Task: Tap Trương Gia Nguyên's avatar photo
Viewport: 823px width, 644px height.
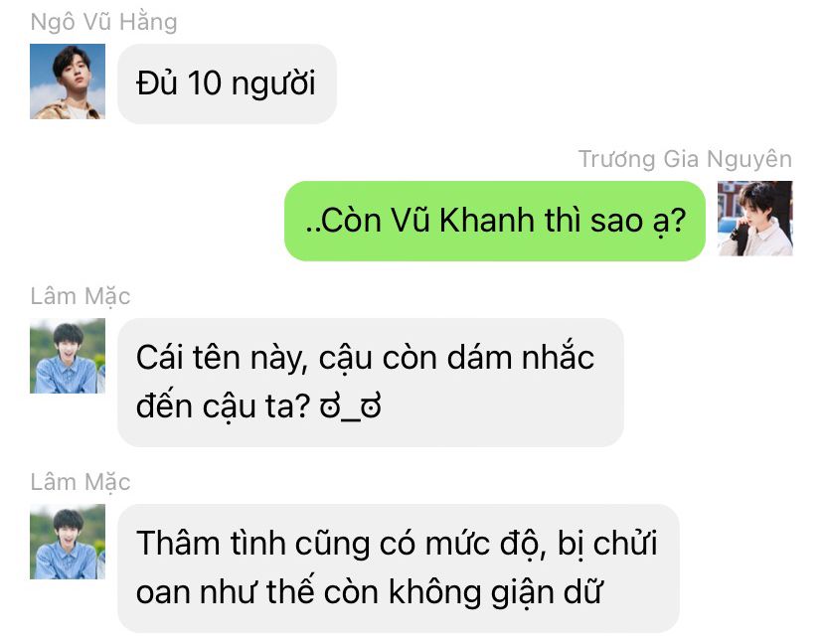Action: [754, 219]
